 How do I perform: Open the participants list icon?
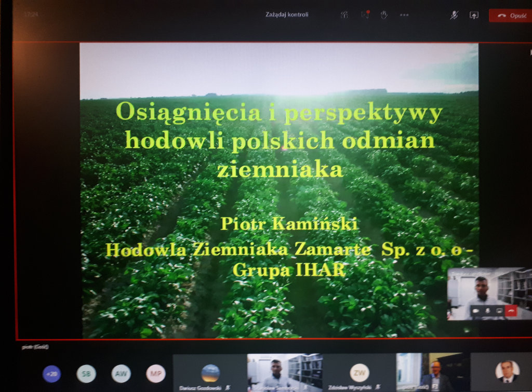click(x=344, y=15)
